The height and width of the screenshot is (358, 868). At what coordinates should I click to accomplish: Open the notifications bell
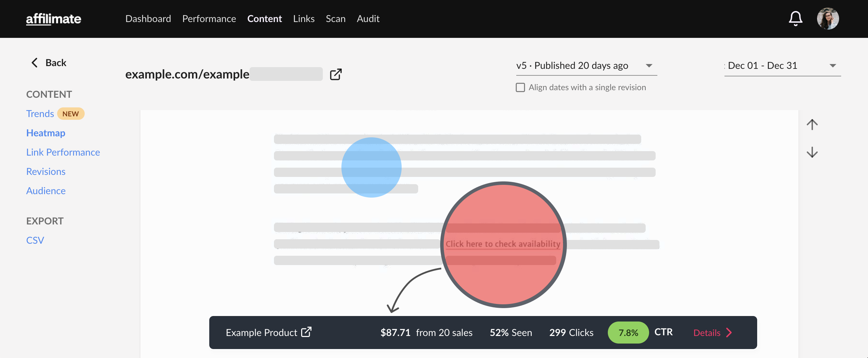pyautogui.click(x=795, y=19)
